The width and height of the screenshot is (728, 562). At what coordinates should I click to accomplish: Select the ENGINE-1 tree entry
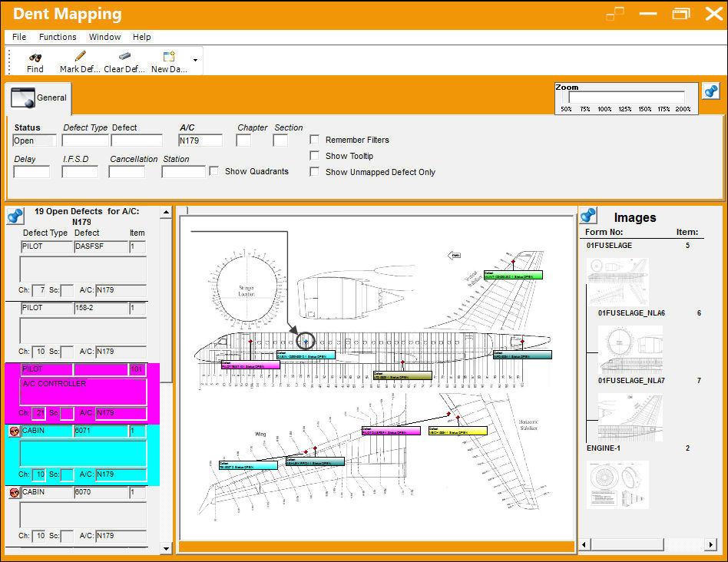tap(604, 448)
